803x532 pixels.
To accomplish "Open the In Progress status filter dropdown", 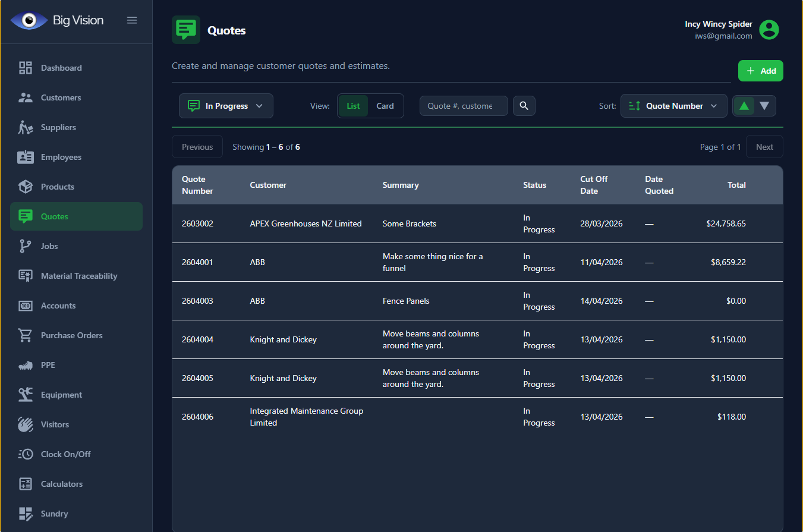I will pyautogui.click(x=226, y=106).
